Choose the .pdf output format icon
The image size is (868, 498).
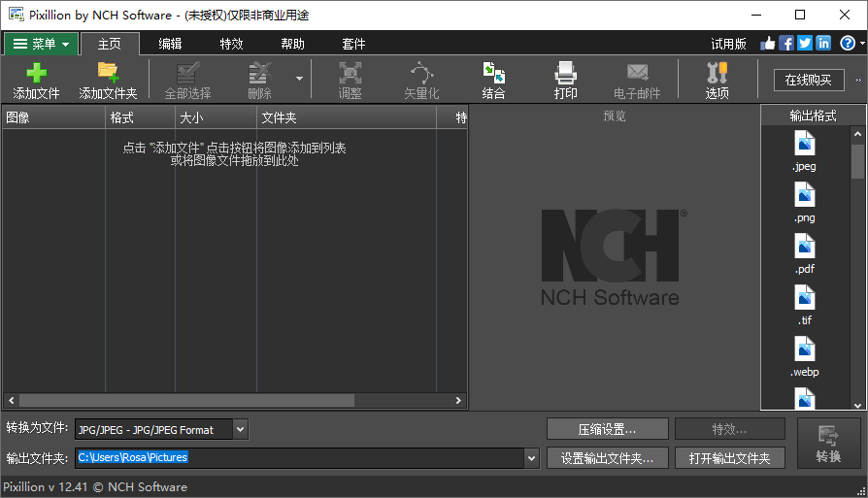point(805,247)
